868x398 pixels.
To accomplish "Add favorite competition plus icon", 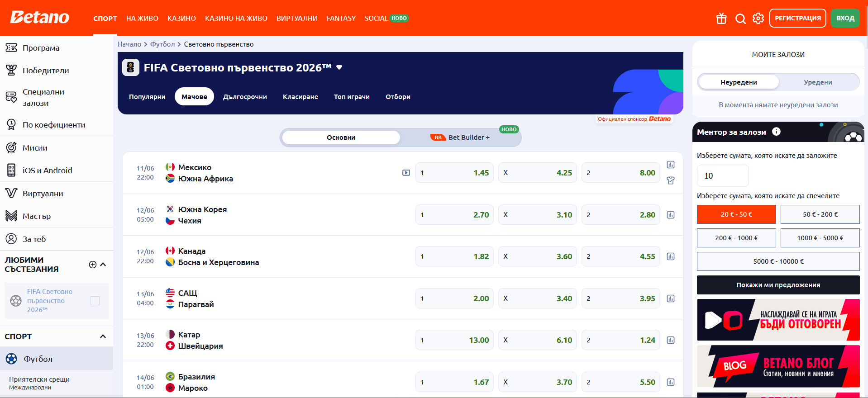I will click(93, 265).
